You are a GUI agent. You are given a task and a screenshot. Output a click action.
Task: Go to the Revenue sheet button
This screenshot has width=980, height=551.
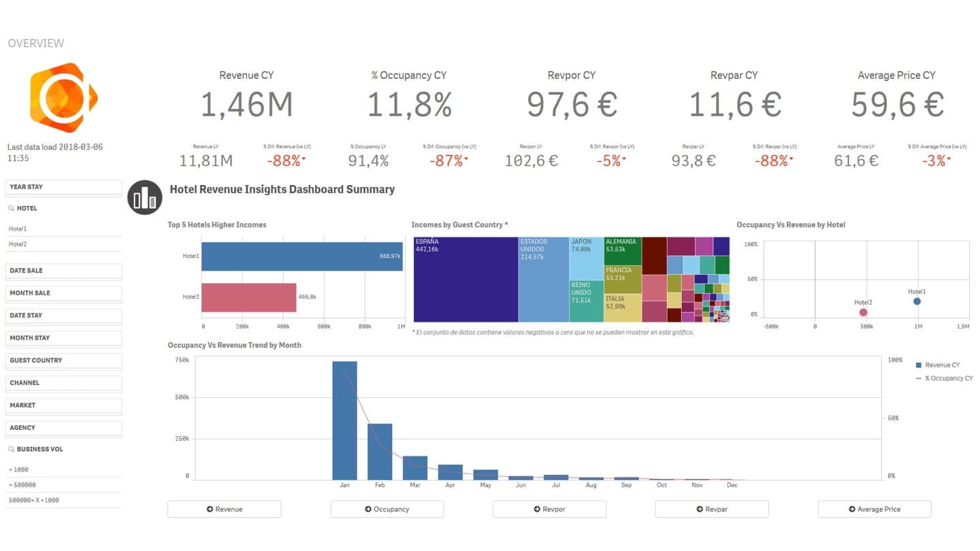click(224, 509)
